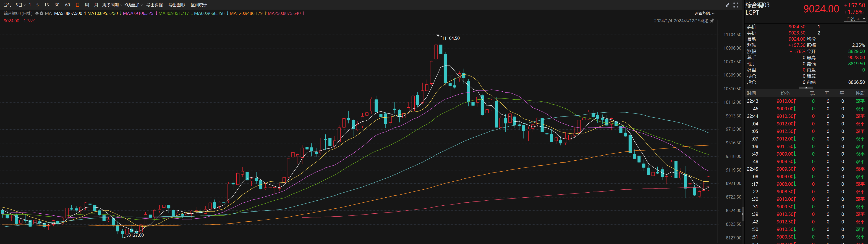Image resolution: width=868 pixels, height=244 pixels.
Task: Select the 日 daily K-line tab
Action: (x=78, y=5)
